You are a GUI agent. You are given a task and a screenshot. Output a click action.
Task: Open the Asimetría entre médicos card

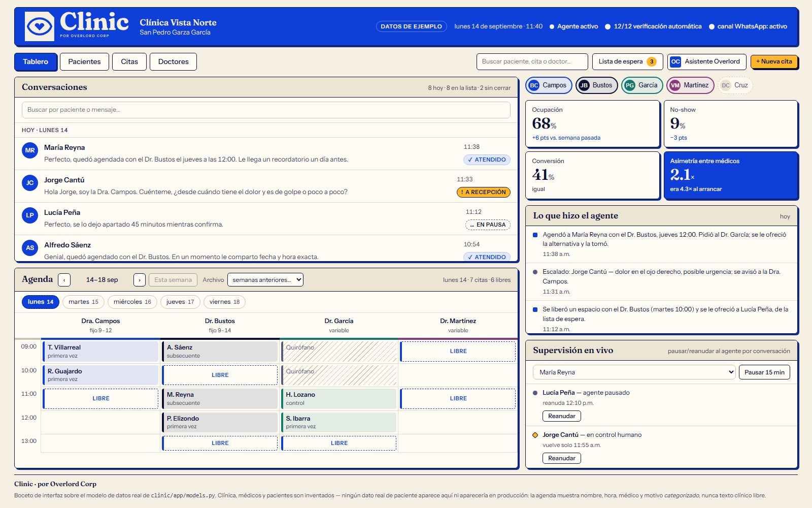click(730, 175)
